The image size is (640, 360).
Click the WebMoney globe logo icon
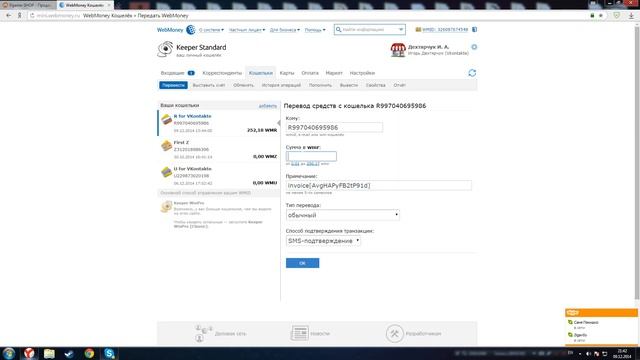pyautogui.click(x=191, y=29)
